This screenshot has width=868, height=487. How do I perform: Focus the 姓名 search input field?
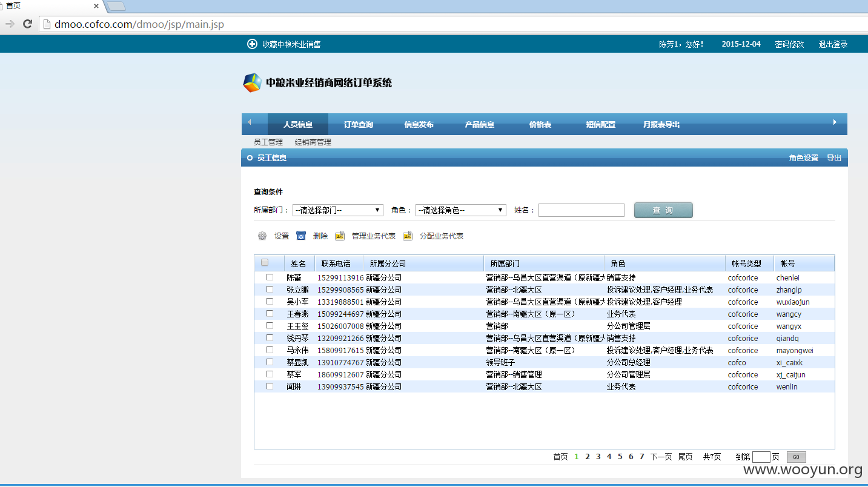(581, 210)
